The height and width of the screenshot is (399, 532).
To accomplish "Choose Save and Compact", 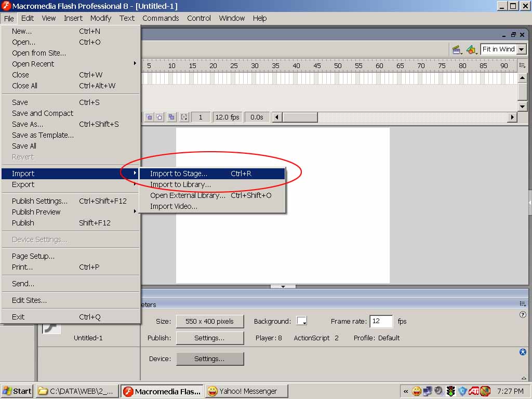I will click(70, 113).
